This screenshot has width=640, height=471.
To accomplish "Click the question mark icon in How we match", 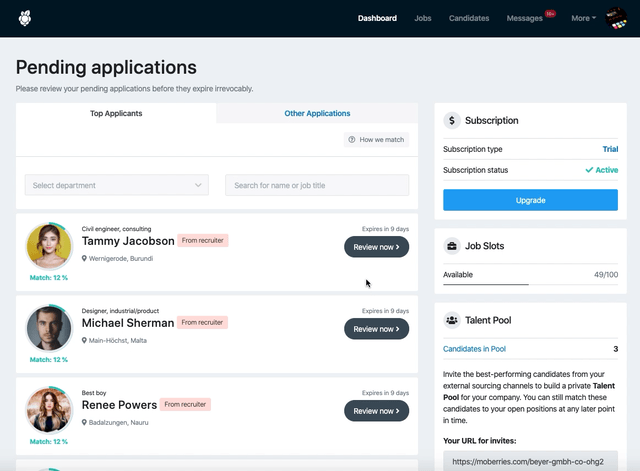I will (x=351, y=140).
